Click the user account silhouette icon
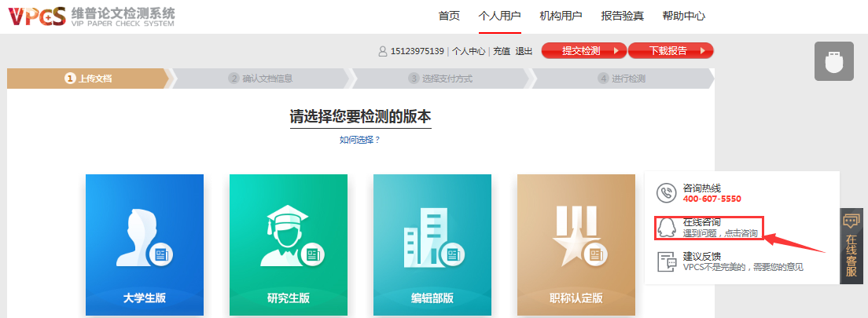 coord(383,51)
